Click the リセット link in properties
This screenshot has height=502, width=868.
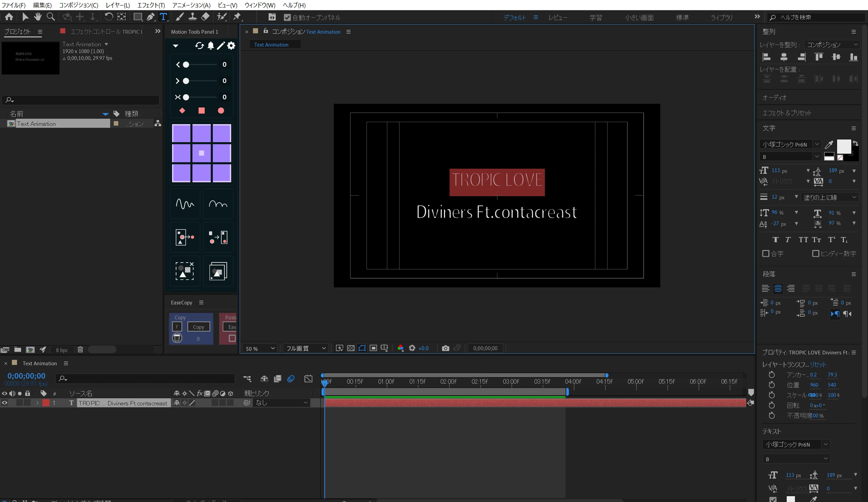coord(818,365)
